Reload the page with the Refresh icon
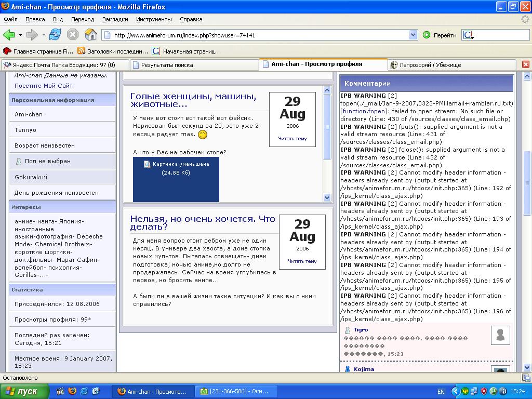The image size is (532, 399). pyautogui.click(x=55, y=35)
